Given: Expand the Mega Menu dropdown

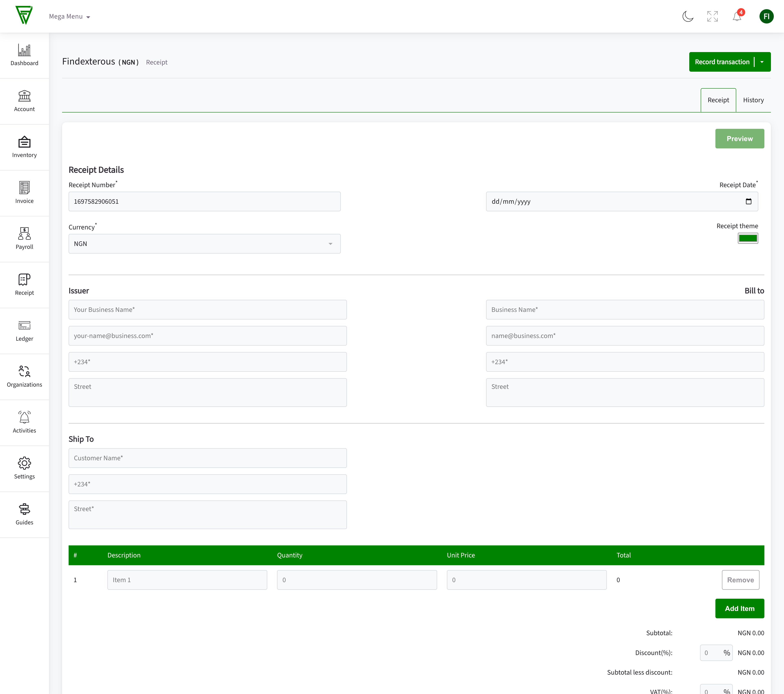Looking at the screenshot, I should coord(69,17).
